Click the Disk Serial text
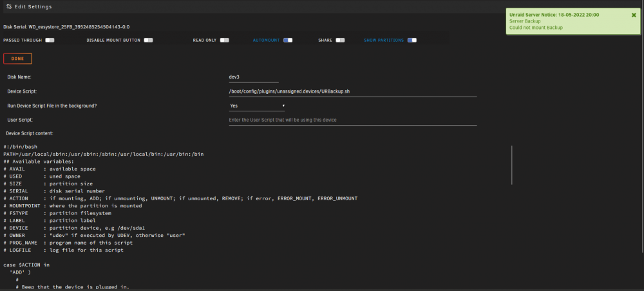 pyautogui.click(x=66, y=27)
